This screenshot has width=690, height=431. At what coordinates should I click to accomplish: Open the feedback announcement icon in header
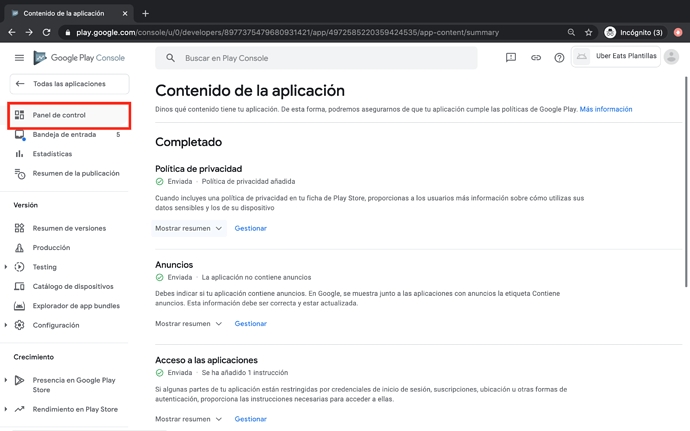(511, 58)
